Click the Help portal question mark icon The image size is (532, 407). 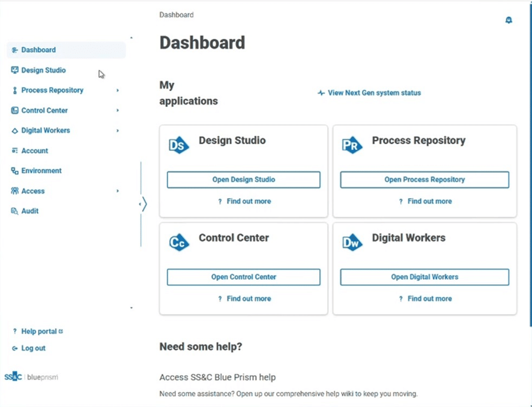14,331
